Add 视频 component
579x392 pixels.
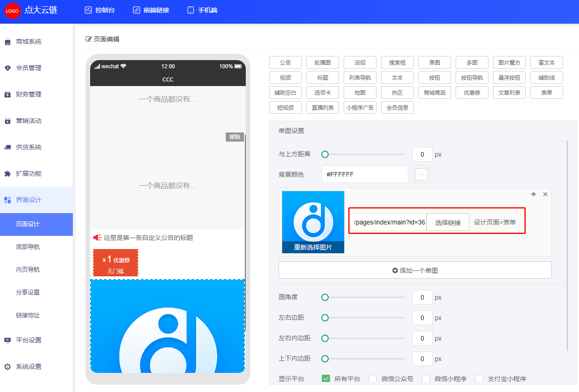click(x=285, y=77)
